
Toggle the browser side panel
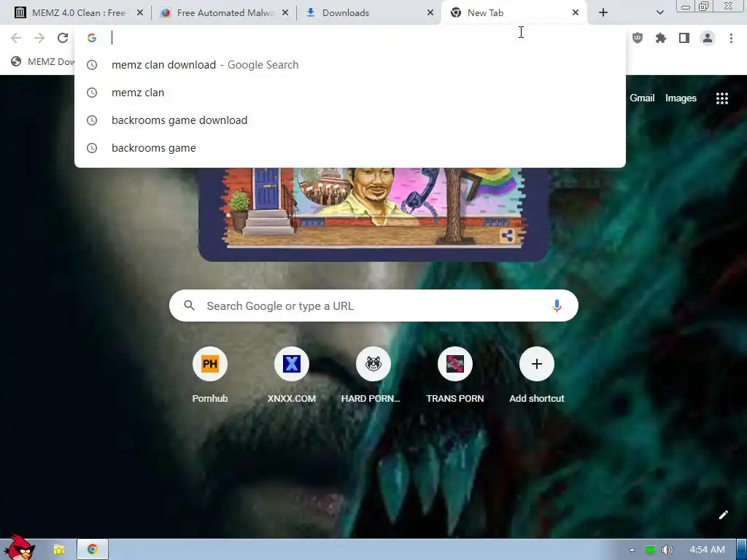[684, 38]
